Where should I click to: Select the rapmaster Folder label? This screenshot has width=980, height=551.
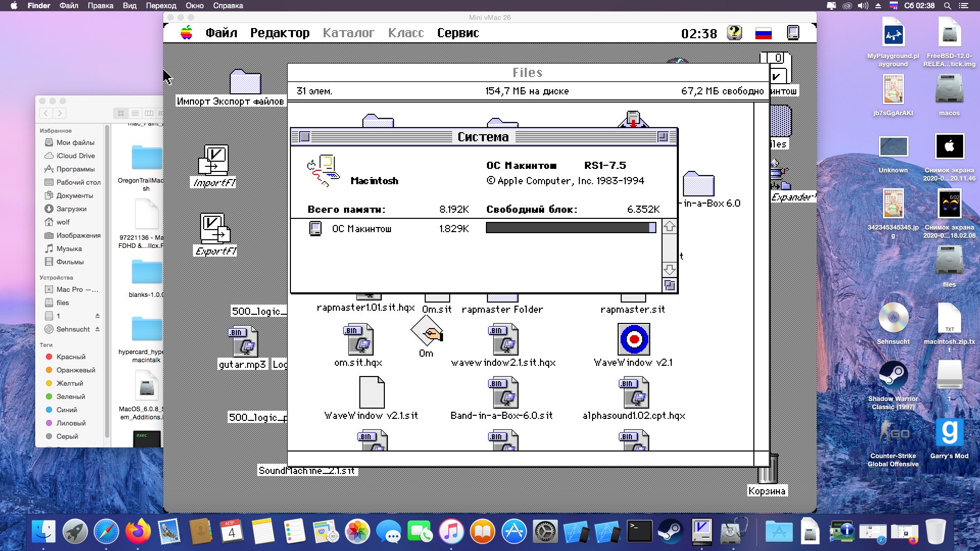502,309
